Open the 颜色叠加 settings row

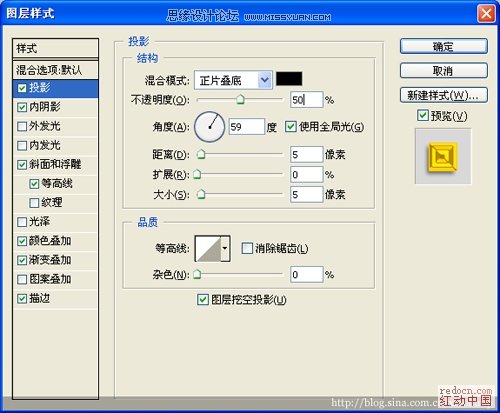point(55,241)
